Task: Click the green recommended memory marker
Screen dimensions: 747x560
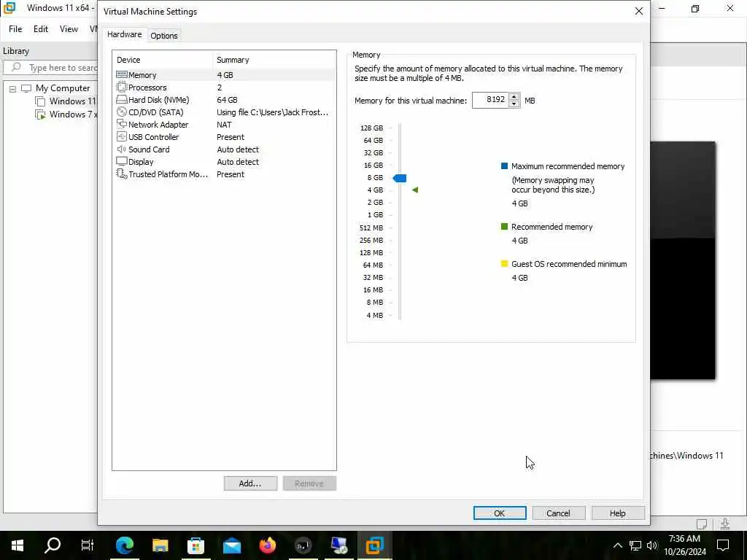Action: click(x=415, y=190)
